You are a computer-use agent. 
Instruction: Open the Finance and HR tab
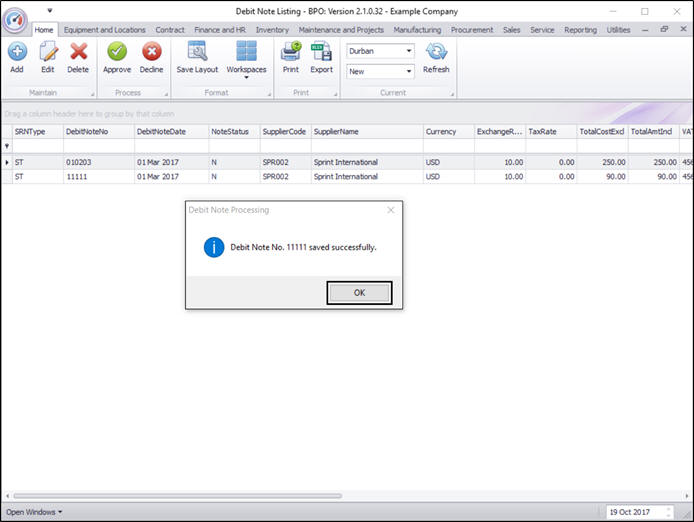click(220, 30)
